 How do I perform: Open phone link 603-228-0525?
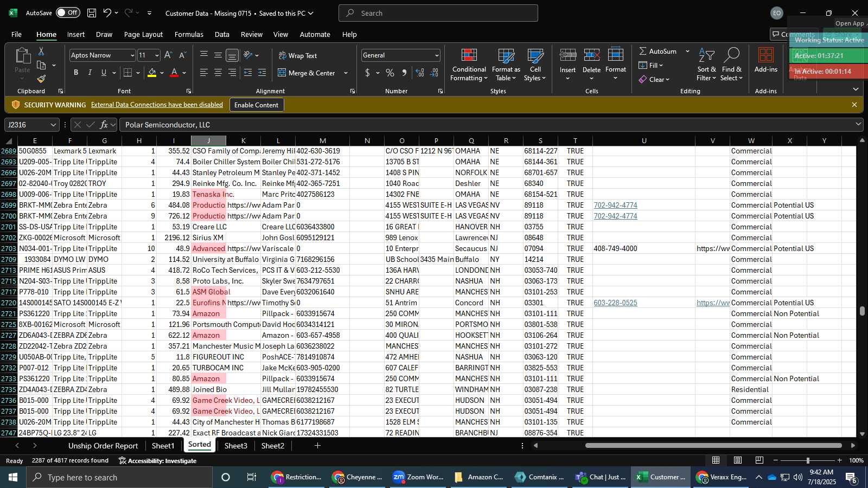(x=615, y=303)
